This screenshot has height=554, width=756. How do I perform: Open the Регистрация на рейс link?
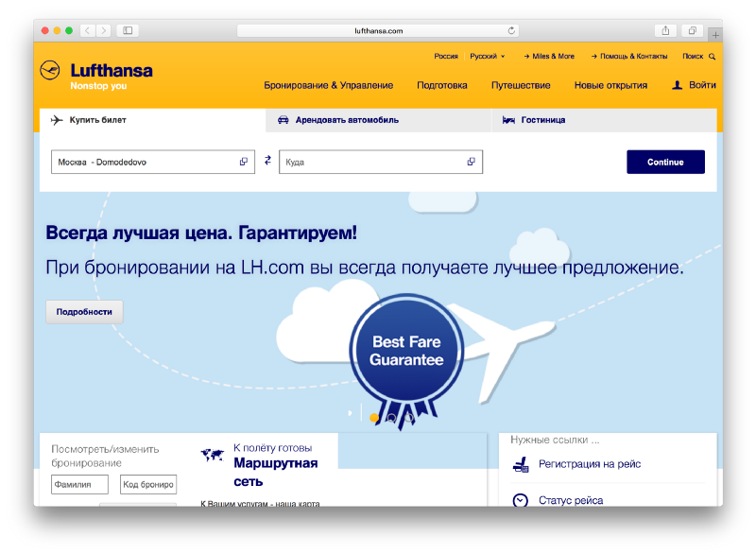click(x=590, y=464)
